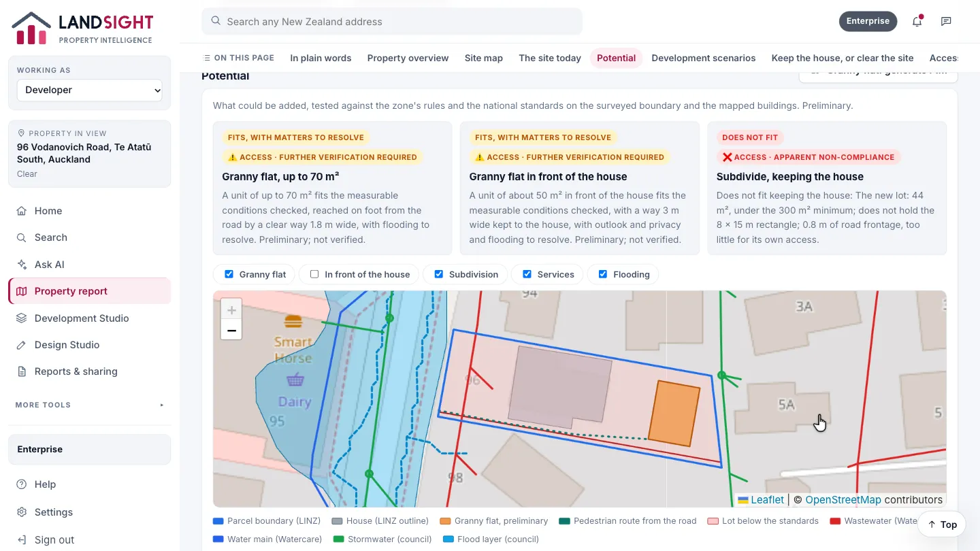Click the Help question mark icon
The width and height of the screenshot is (980, 551).
click(22, 484)
